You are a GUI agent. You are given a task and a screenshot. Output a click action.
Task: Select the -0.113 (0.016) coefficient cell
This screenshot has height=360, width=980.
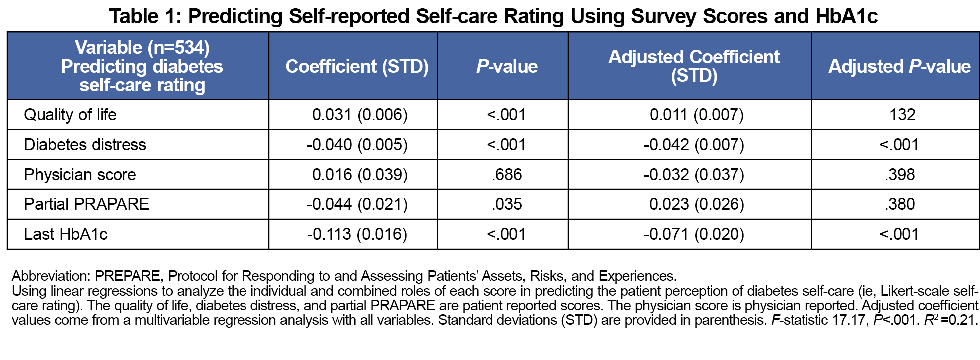click(x=357, y=234)
